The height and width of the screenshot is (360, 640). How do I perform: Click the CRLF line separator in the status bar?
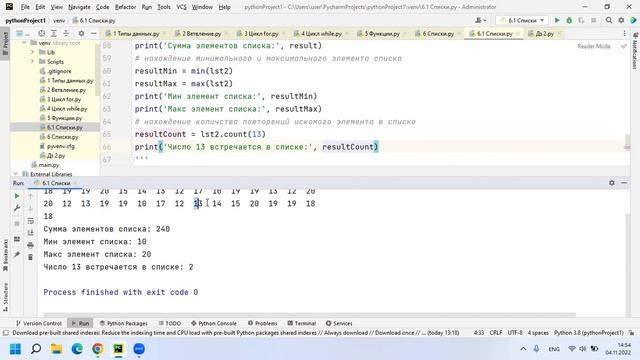point(496,333)
